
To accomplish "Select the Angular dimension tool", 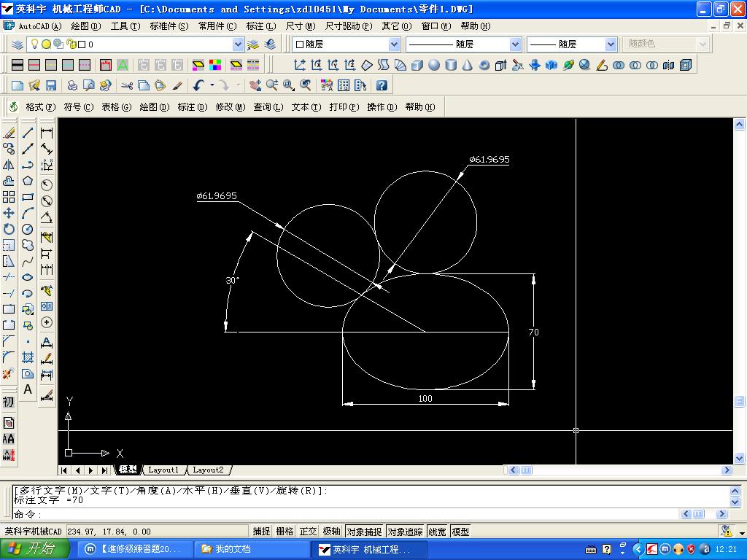I will (47, 217).
